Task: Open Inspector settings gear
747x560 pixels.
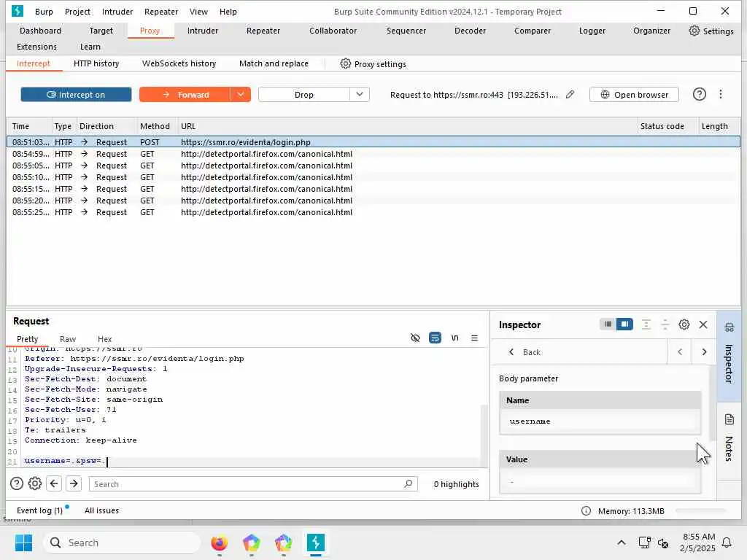Action: pyautogui.click(x=684, y=324)
